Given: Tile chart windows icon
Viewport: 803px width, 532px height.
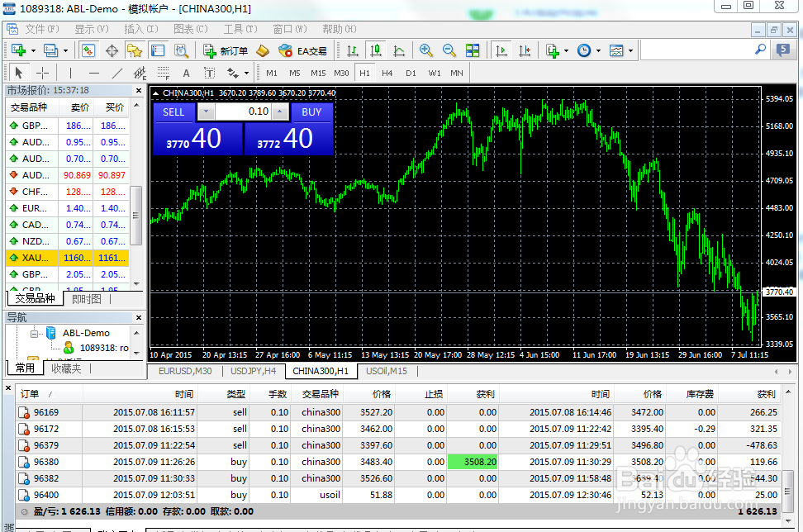Looking at the screenshot, I should pyautogui.click(x=473, y=50).
